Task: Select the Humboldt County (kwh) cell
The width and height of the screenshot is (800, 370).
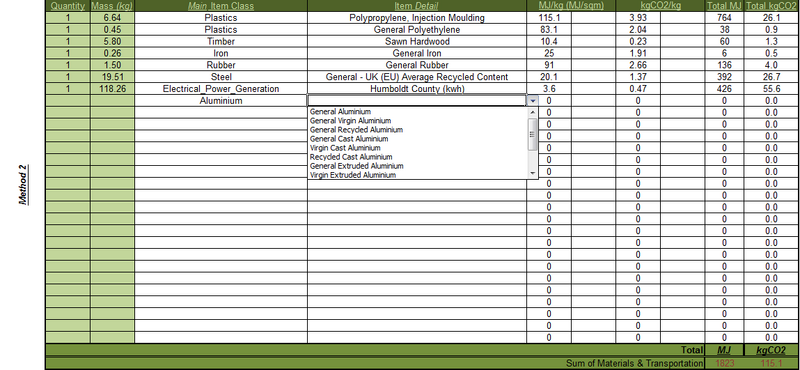Action: (417, 89)
